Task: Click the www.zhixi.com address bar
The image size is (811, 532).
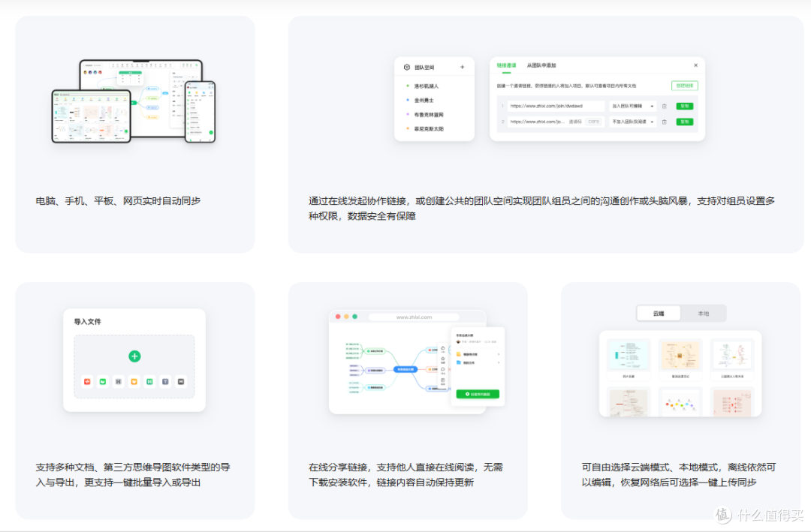Action: (414, 317)
